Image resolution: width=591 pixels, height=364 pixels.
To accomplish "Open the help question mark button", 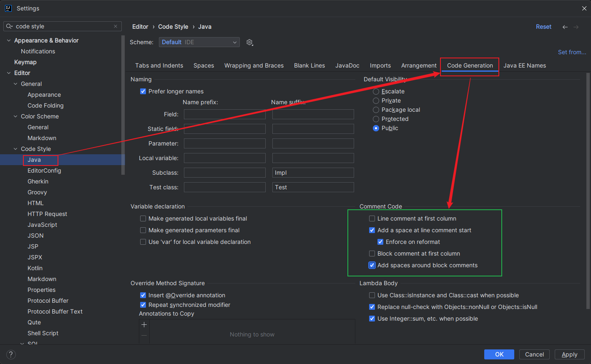I will tap(11, 354).
